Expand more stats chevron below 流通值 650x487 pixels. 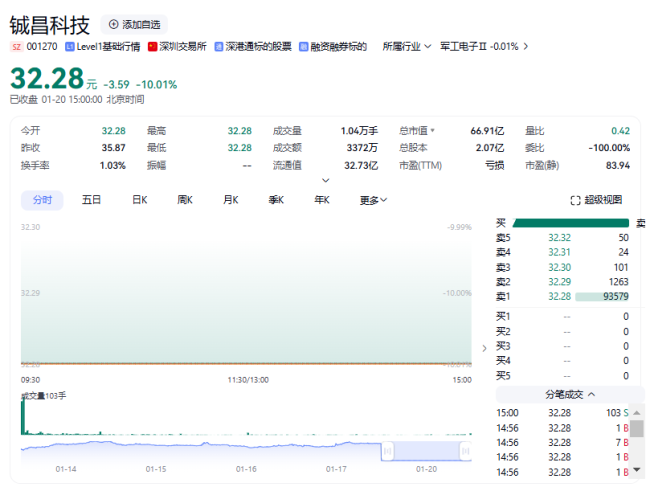point(326,180)
